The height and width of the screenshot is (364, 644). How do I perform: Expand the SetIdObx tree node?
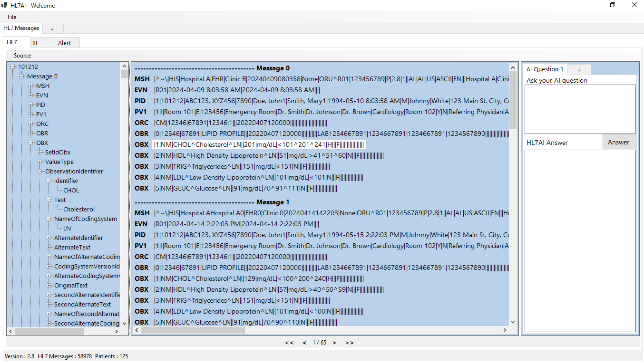coord(40,153)
